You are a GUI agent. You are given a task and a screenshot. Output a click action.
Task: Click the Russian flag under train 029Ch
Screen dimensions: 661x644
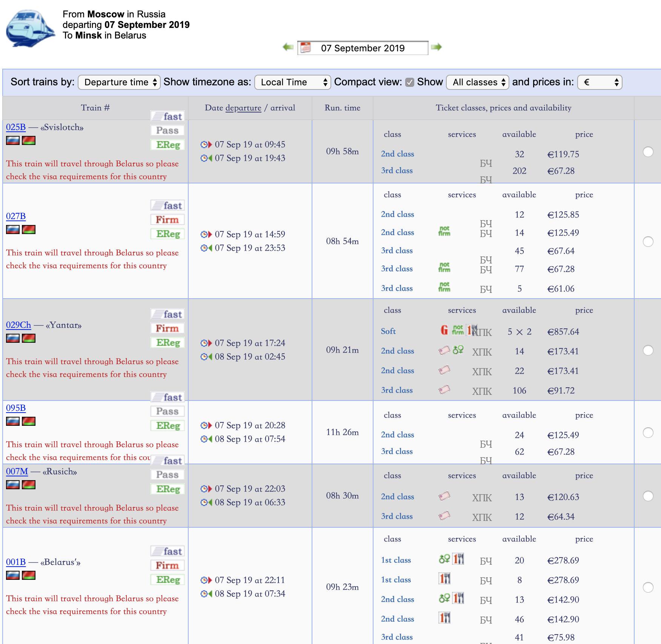[x=13, y=338]
